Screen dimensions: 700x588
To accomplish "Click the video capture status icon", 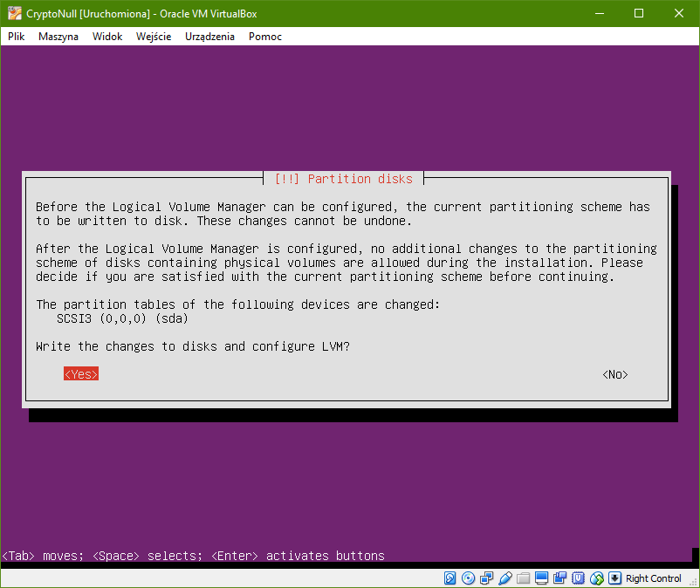I will coord(559,578).
